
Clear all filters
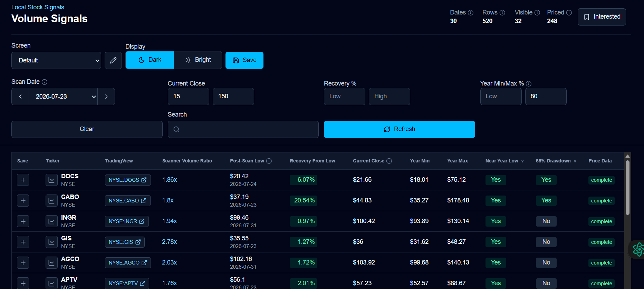coord(87,129)
